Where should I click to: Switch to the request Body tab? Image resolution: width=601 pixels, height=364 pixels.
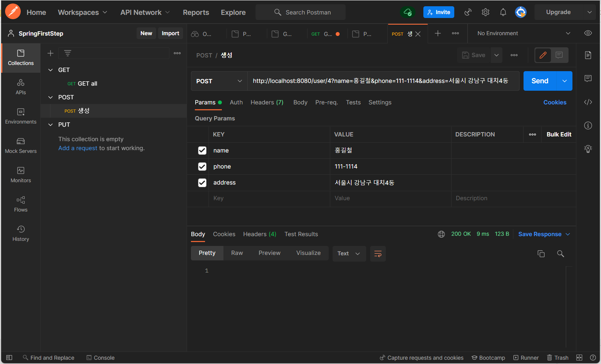tap(300, 102)
